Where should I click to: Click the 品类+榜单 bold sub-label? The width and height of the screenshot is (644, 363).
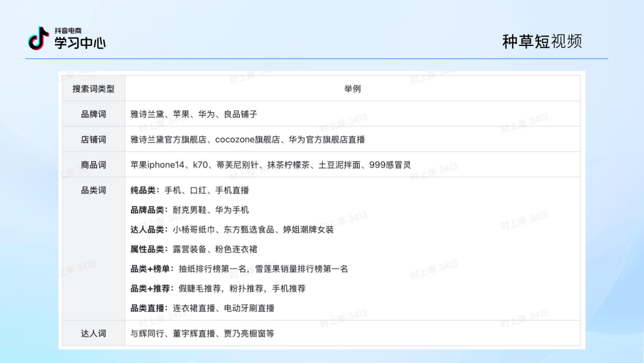coord(152,269)
